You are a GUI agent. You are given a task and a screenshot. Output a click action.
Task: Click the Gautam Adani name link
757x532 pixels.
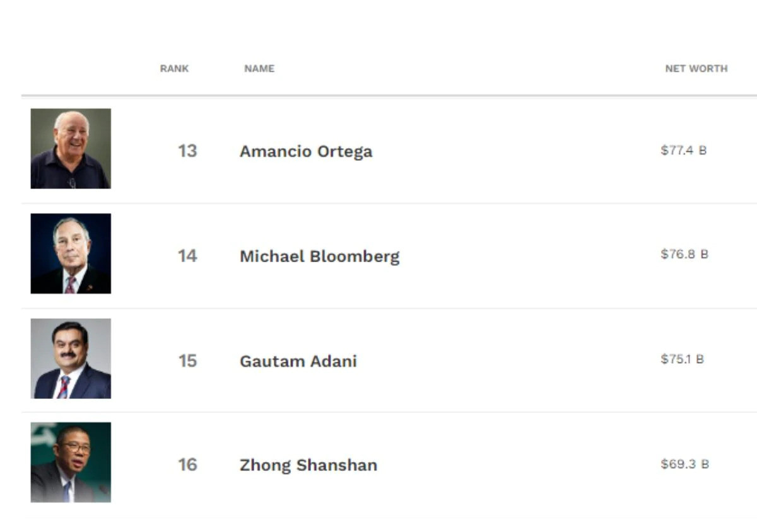[x=298, y=361]
